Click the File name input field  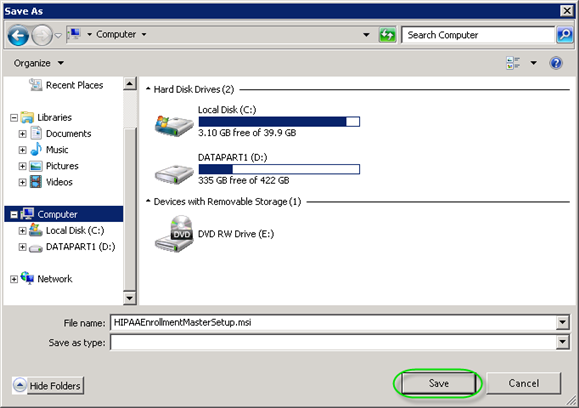tap(333, 322)
